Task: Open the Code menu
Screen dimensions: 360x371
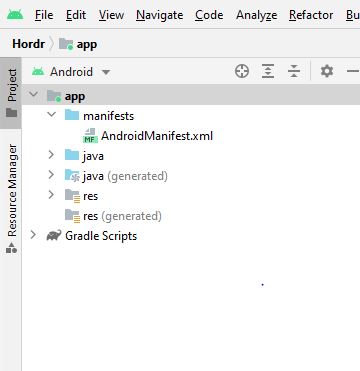Action: click(209, 15)
